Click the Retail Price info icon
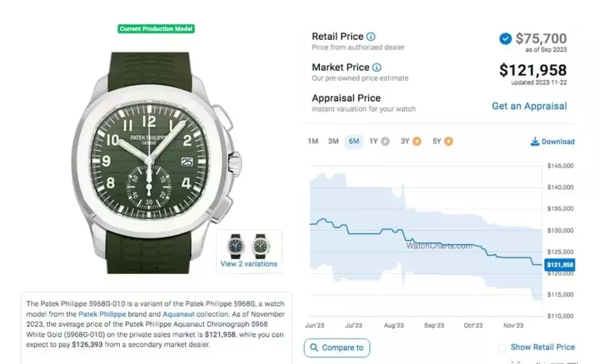 tap(370, 37)
